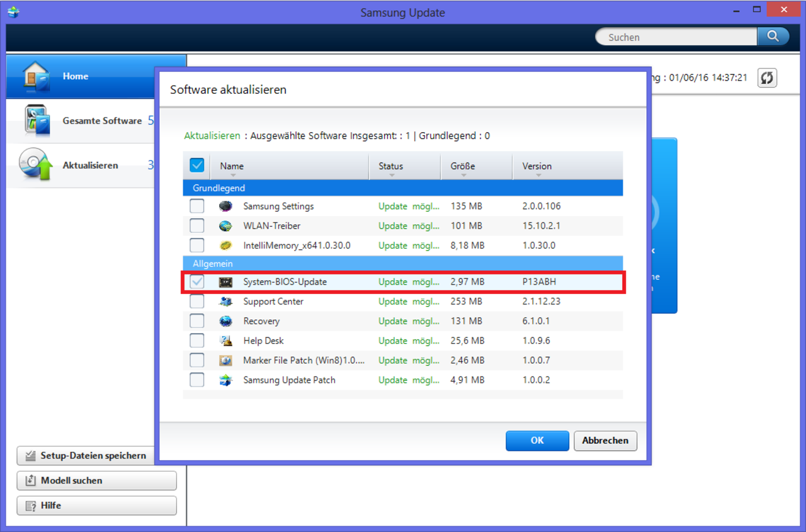
Task: Click the Aktualisieren disc icon
Action: (35, 165)
